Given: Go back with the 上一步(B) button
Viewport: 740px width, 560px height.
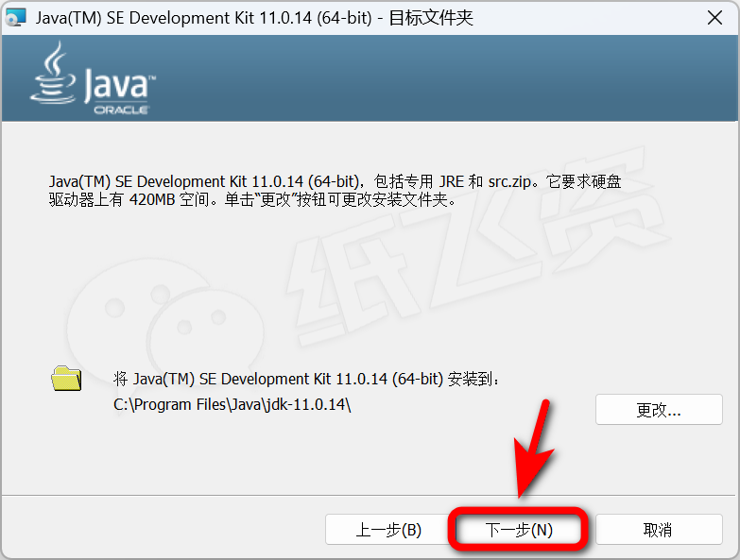Looking at the screenshot, I should pyautogui.click(x=388, y=530).
